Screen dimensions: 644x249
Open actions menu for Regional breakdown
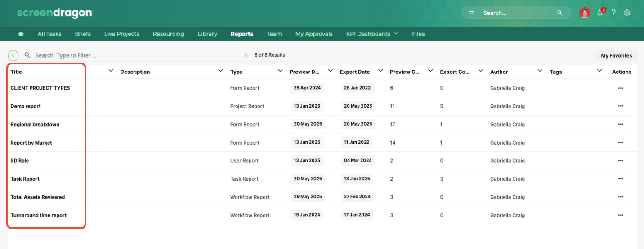click(x=621, y=124)
